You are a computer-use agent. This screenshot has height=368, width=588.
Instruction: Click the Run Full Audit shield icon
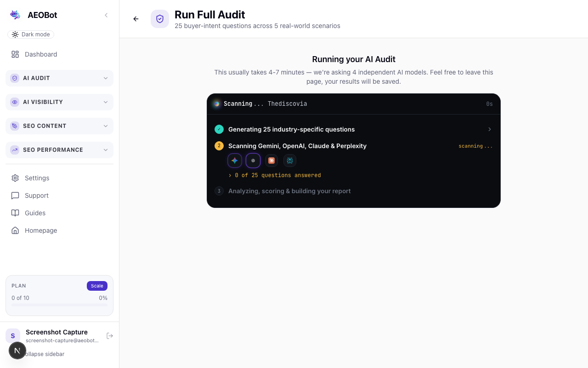[x=160, y=19]
